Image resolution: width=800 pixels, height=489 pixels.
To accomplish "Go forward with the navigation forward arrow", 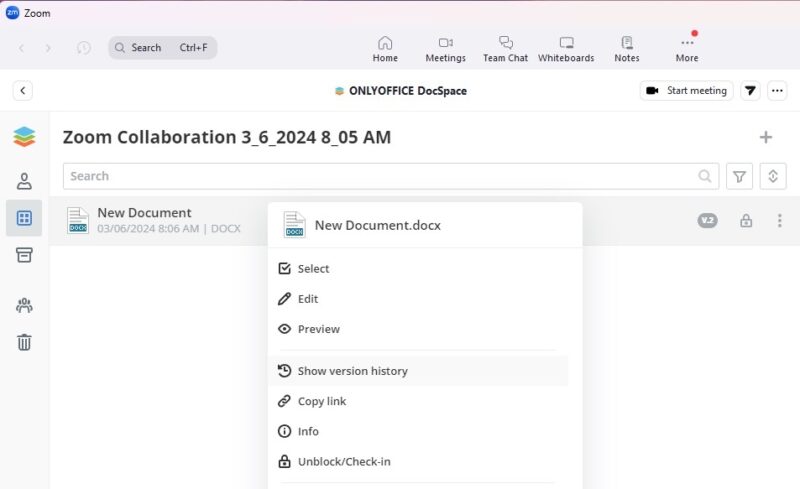I will (x=48, y=48).
